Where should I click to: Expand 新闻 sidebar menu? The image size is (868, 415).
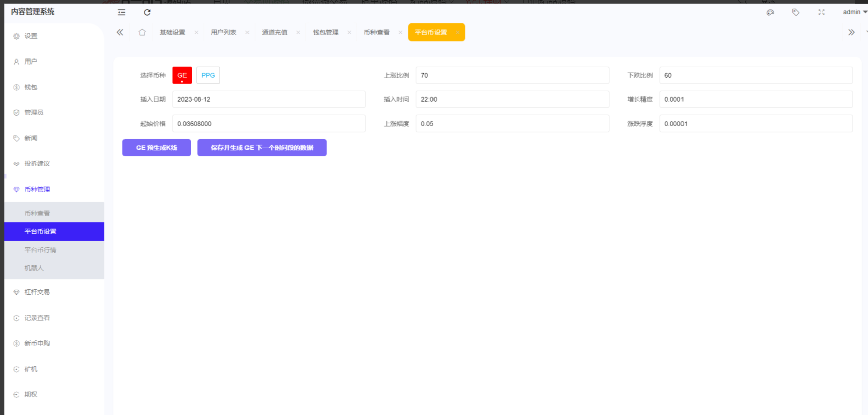54,138
